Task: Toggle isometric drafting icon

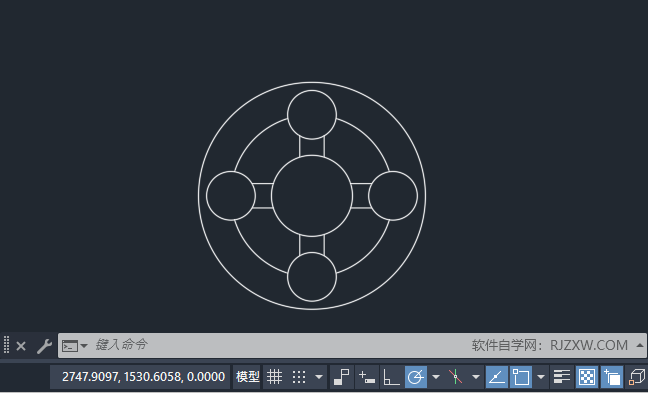Action: [x=455, y=377]
